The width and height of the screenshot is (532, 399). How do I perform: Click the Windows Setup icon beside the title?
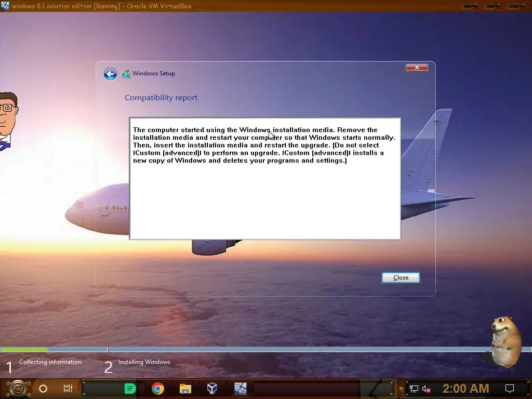pyautogui.click(x=126, y=74)
